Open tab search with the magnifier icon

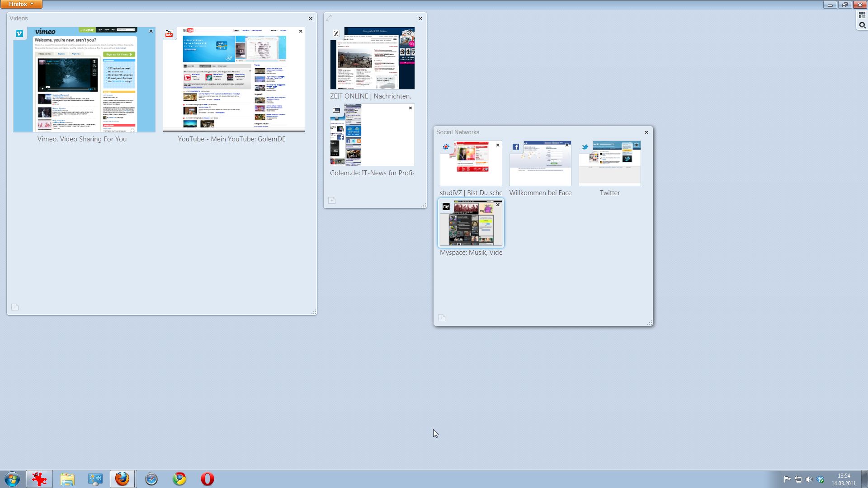[862, 25]
